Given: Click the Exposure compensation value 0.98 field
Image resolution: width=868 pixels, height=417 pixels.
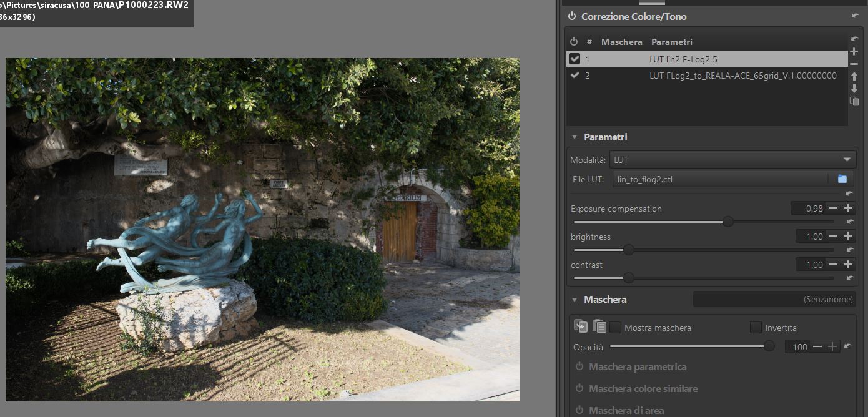Looking at the screenshot, I should 809,208.
